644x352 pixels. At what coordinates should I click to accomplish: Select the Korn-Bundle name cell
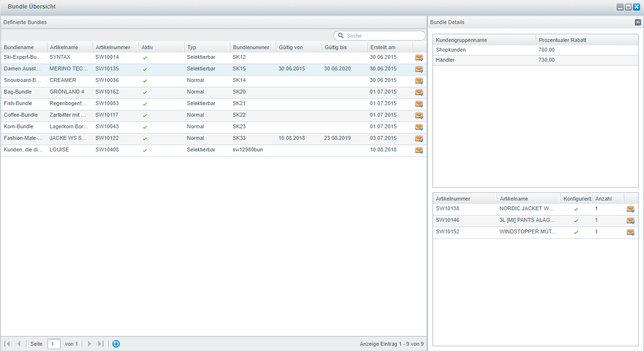pos(24,126)
